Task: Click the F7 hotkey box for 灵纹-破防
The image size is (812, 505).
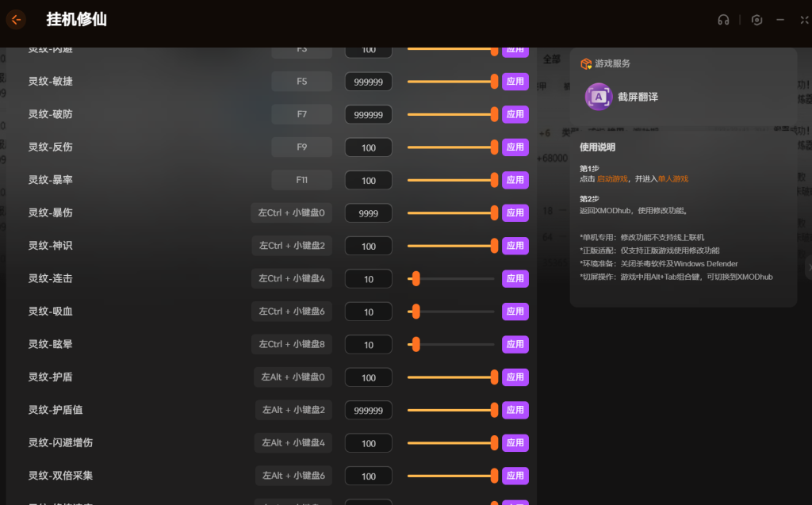Action: tap(302, 114)
